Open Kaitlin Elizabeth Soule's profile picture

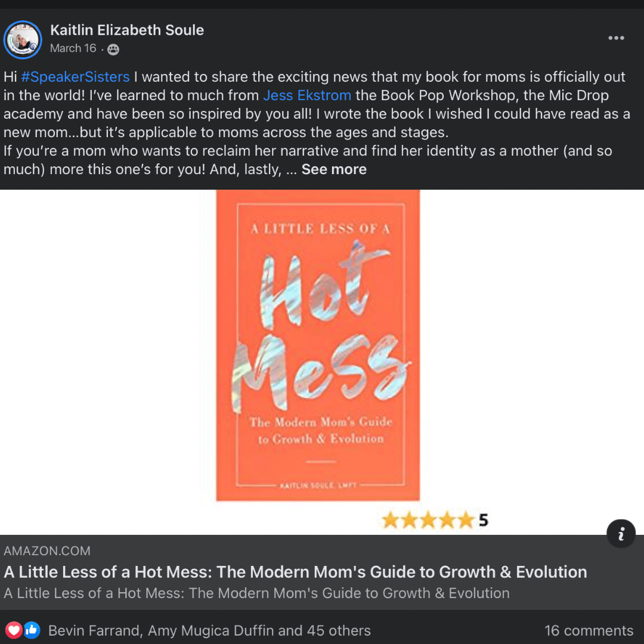pos(23,40)
